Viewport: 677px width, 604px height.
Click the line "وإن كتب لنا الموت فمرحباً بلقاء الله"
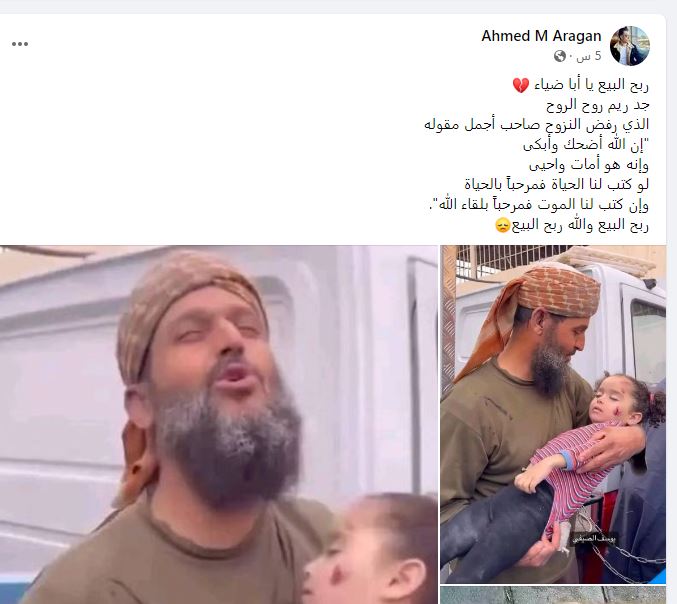(538, 205)
